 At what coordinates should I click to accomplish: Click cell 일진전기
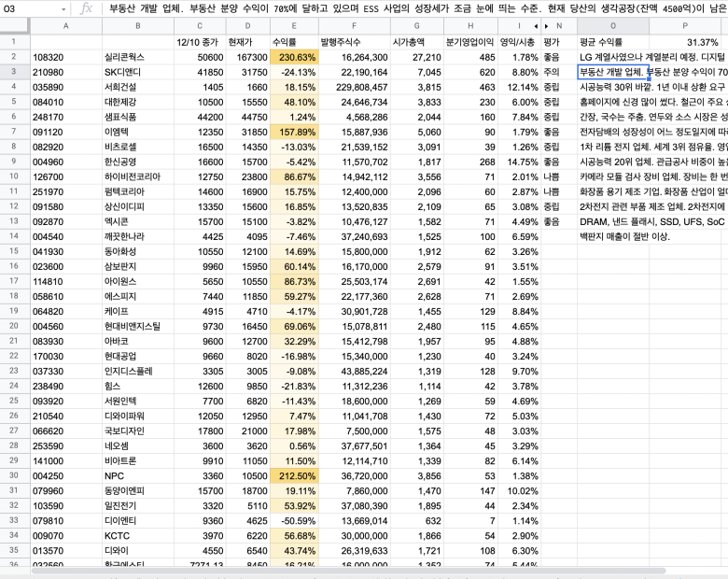click(138, 505)
